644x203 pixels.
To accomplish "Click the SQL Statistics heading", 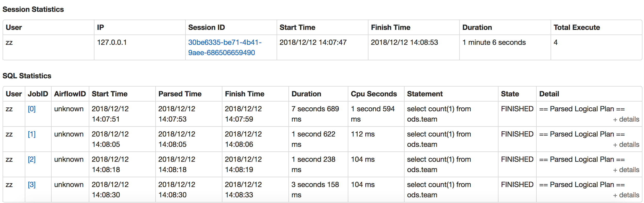I will tap(27, 76).
